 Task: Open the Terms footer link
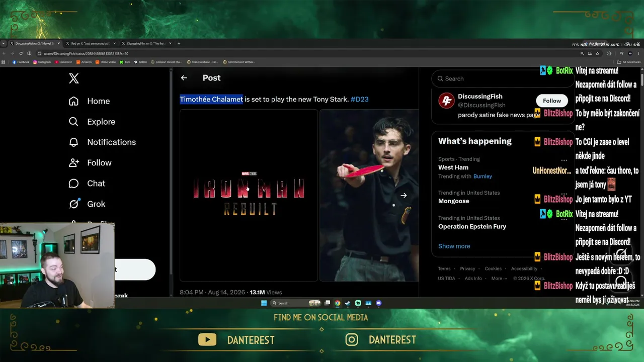coord(444,268)
